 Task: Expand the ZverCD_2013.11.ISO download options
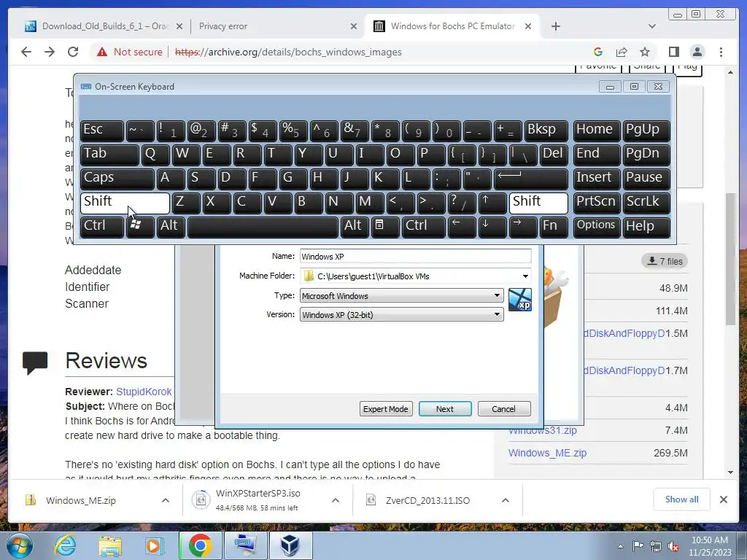point(506,500)
